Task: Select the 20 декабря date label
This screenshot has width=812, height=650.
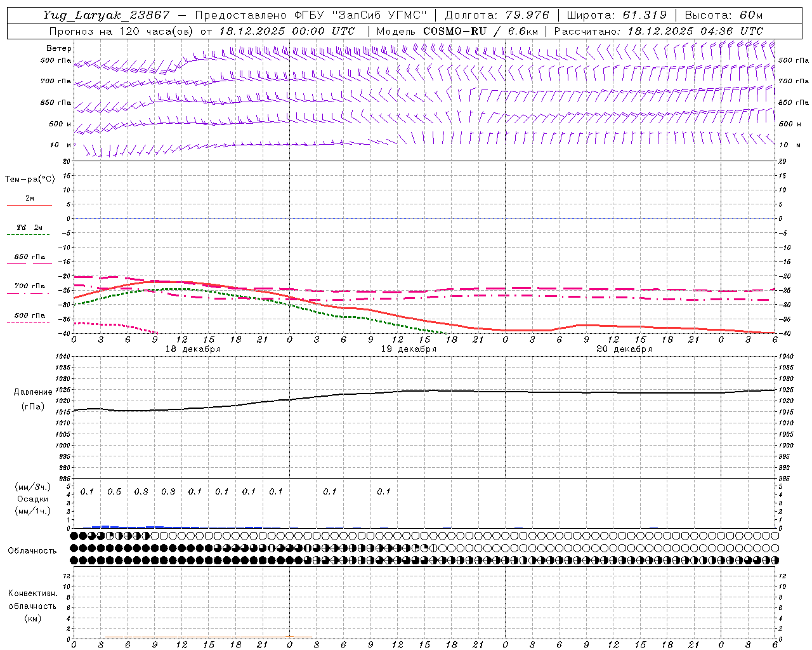Action: (x=624, y=349)
